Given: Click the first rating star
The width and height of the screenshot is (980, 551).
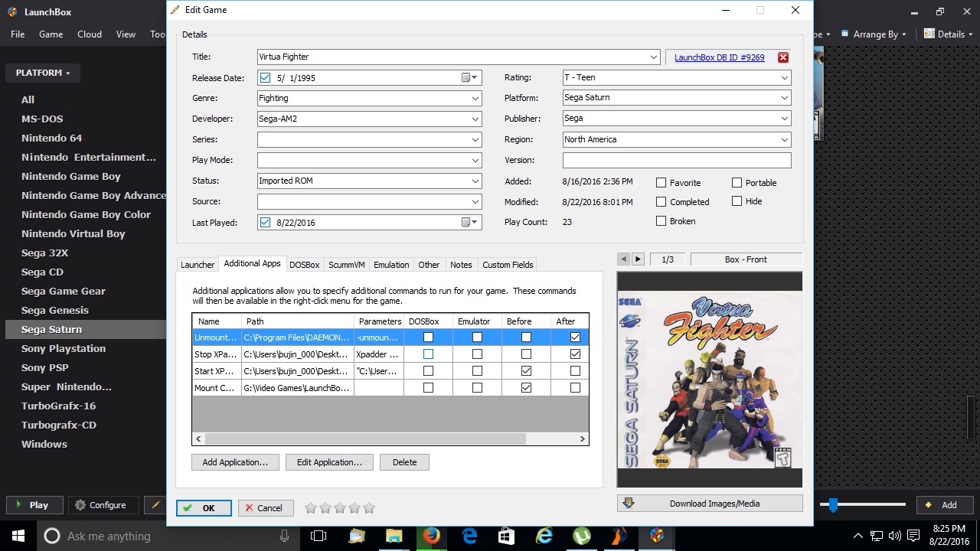Looking at the screenshot, I should click(x=311, y=507).
